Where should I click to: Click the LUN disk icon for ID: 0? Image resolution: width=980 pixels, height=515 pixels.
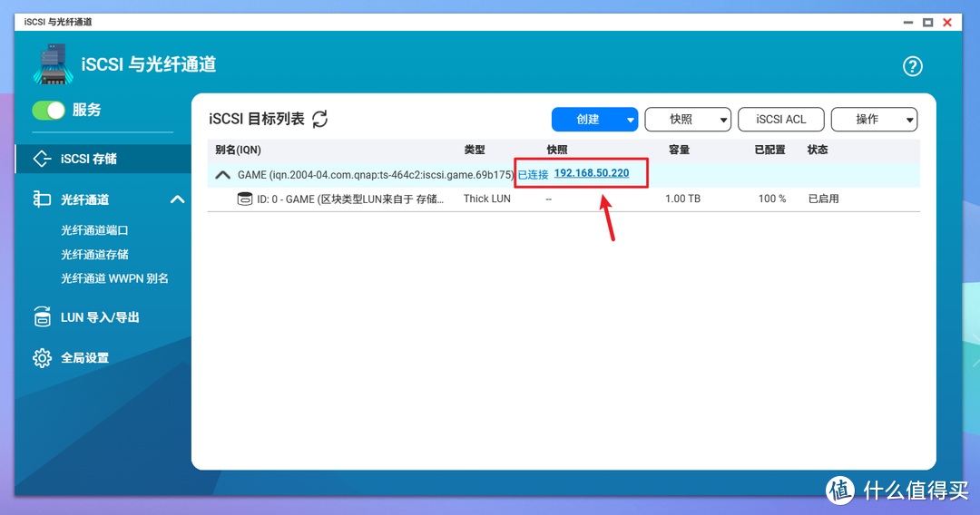[x=245, y=199]
